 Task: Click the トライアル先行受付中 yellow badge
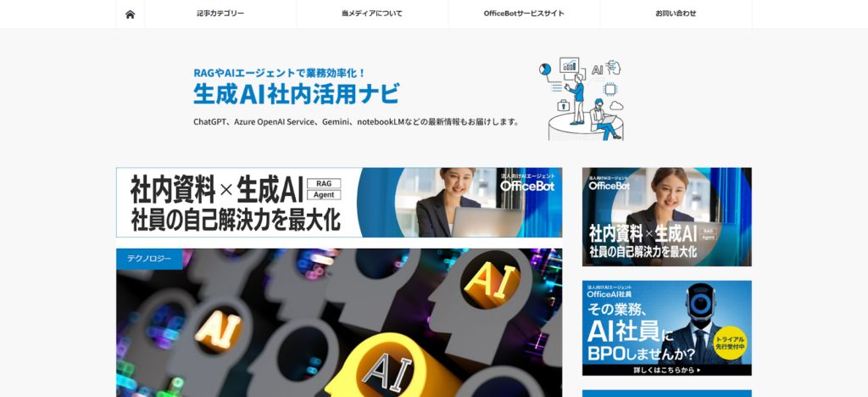730,344
